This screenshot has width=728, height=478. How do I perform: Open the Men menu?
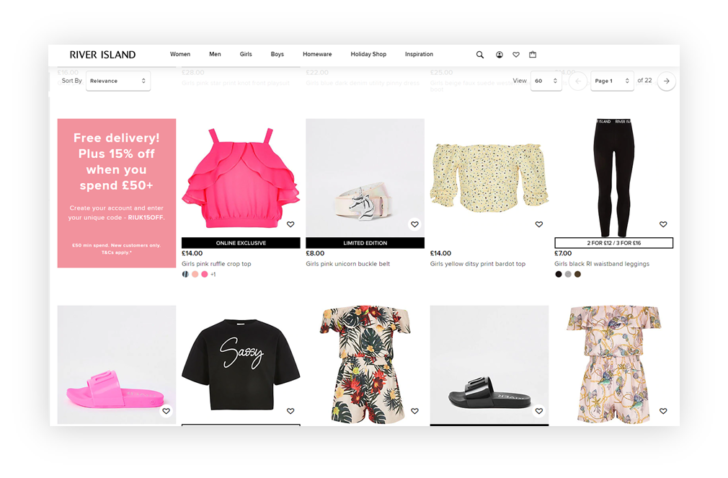pos(215,54)
